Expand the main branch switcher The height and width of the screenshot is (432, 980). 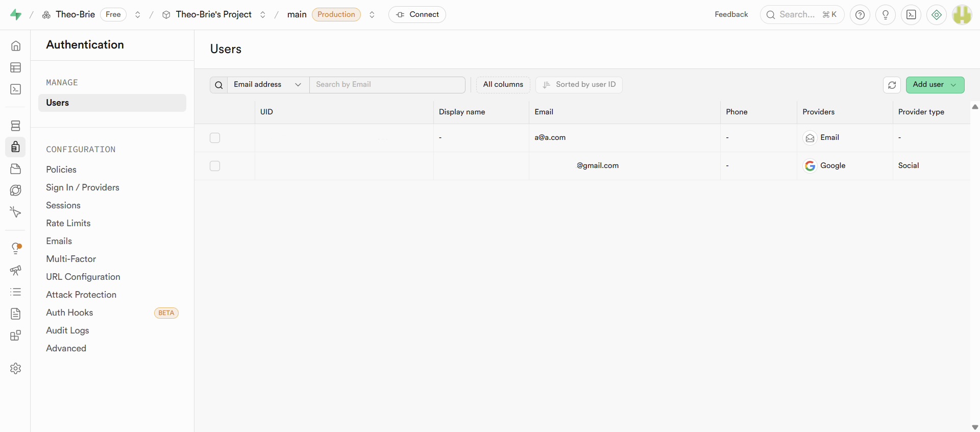372,15
